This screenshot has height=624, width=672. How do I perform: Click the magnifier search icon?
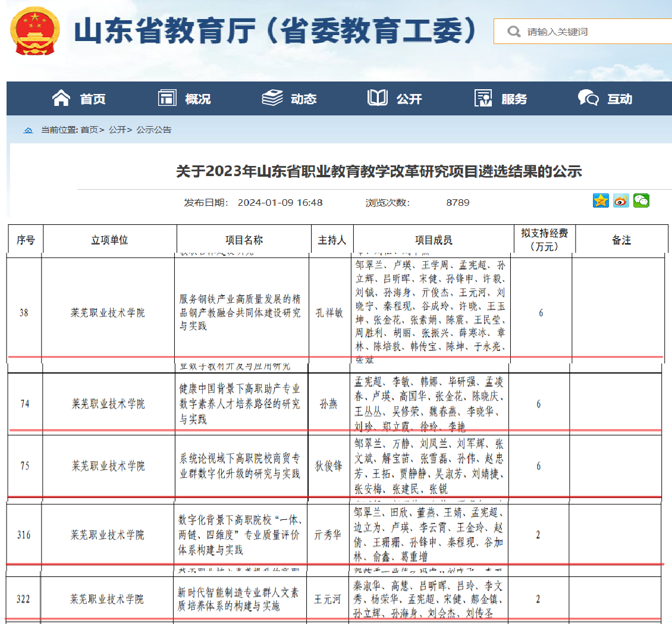point(514,32)
